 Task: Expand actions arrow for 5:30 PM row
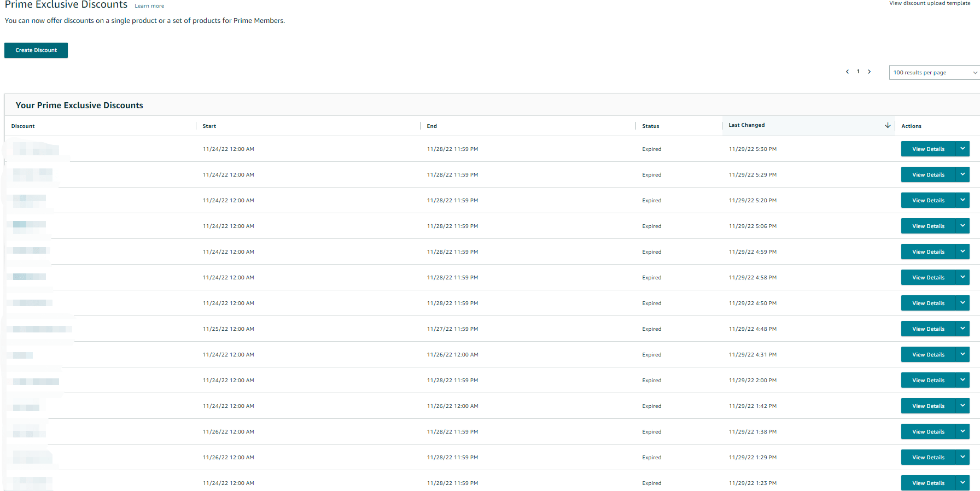(x=962, y=149)
